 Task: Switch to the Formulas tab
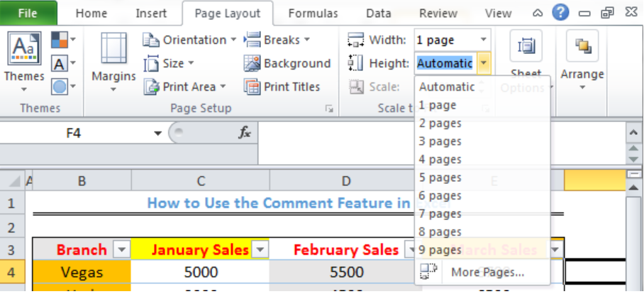pyautogui.click(x=313, y=13)
